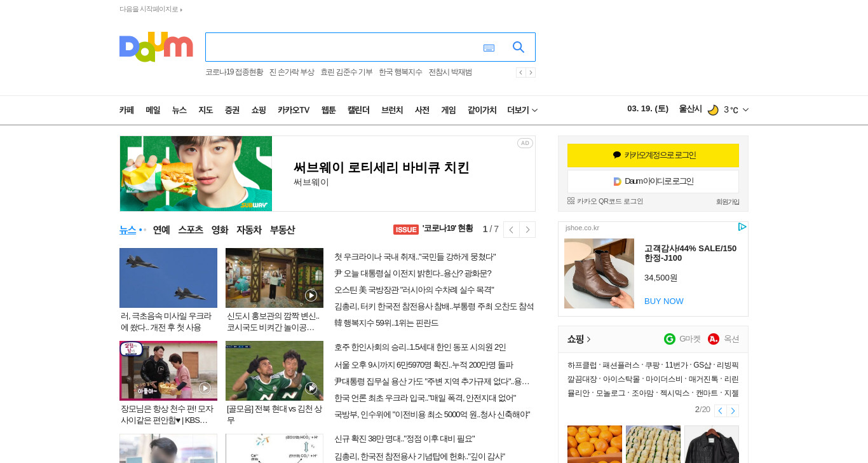Image resolution: width=868 pixels, height=463 pixels.
Task: Click the 회원가입 link
Action: click(728, 202)
